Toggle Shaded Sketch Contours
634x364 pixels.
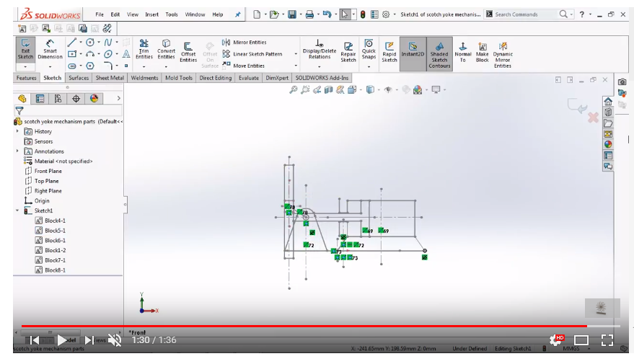439,52
